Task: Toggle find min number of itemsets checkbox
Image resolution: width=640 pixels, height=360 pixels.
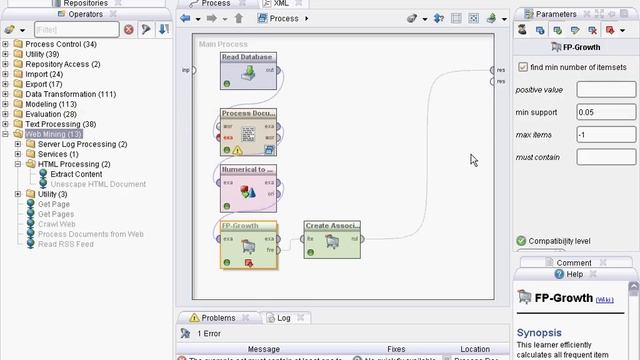Action: pos(523,67)
